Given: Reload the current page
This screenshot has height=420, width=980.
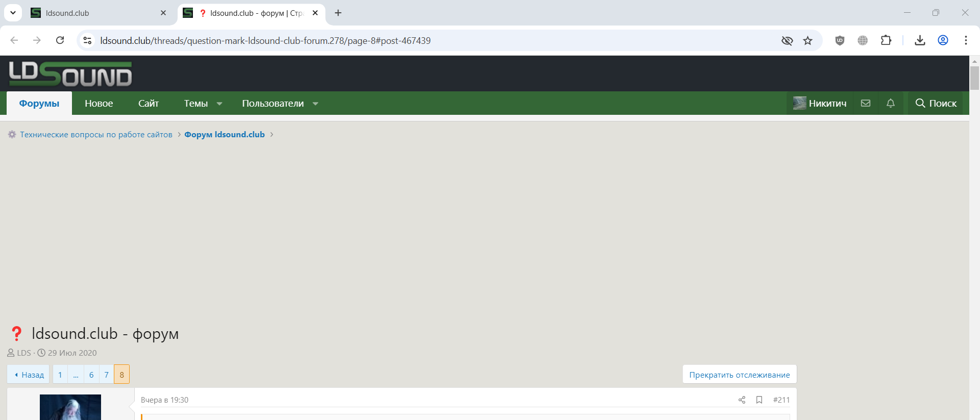Looking at the screenshot, I should [x=60, y=40].
